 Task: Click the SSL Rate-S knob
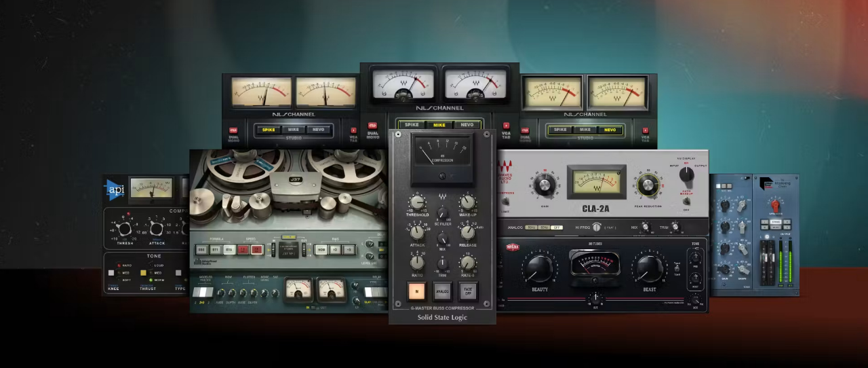pyautogui.click(x=467, y=262)
